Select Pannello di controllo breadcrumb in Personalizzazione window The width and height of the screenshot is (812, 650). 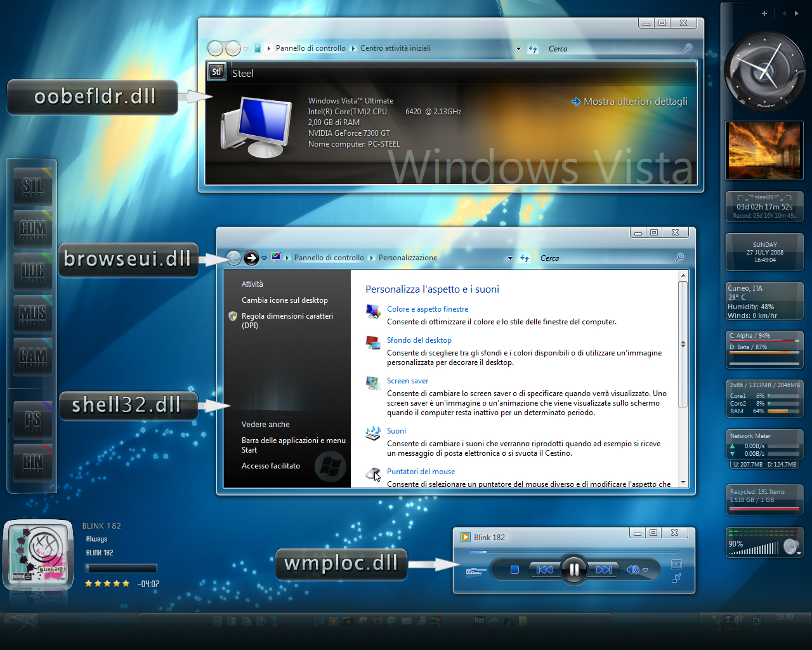coord(329,258)
